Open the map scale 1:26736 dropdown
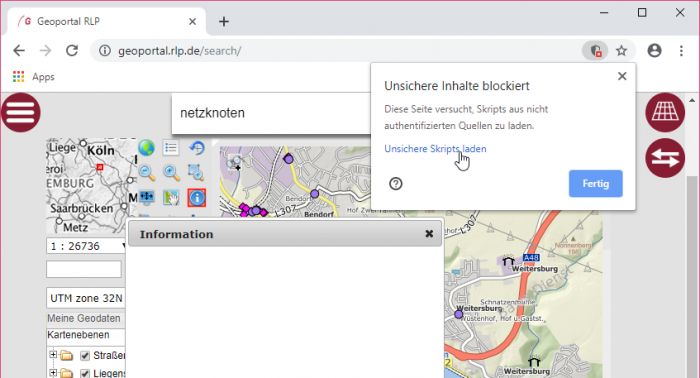Image resolution: width=700 pixels, height=378 pixels. tap(86, 246)
